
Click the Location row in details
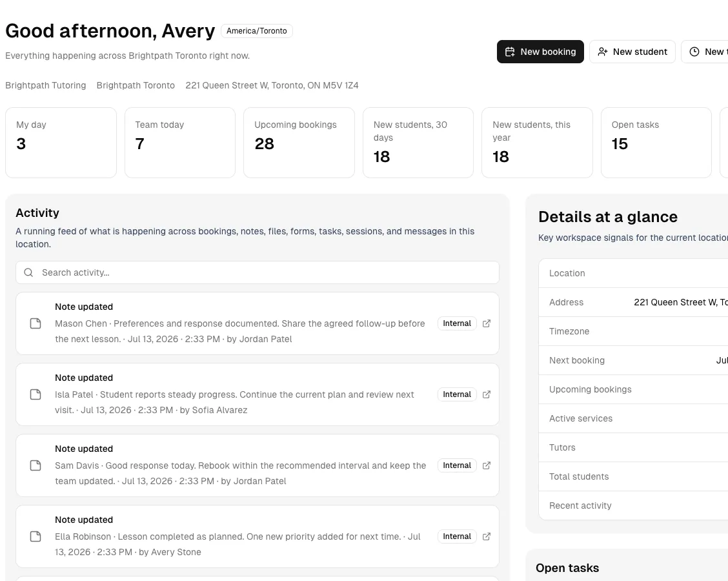click(633, 273)
